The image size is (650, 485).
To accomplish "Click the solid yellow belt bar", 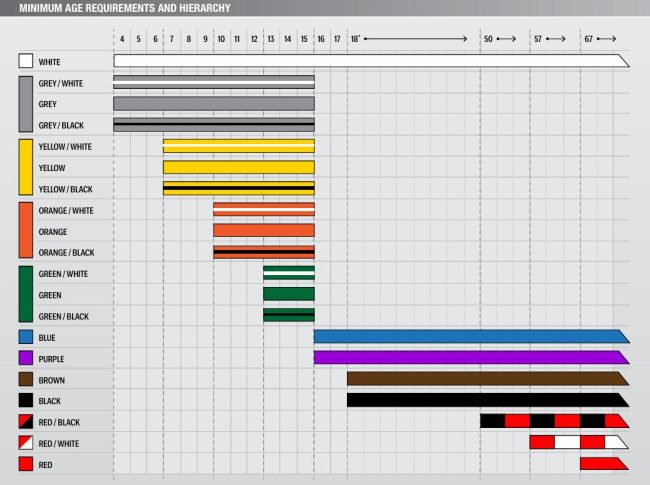I will pyautogui.click(x=238, y=167).
